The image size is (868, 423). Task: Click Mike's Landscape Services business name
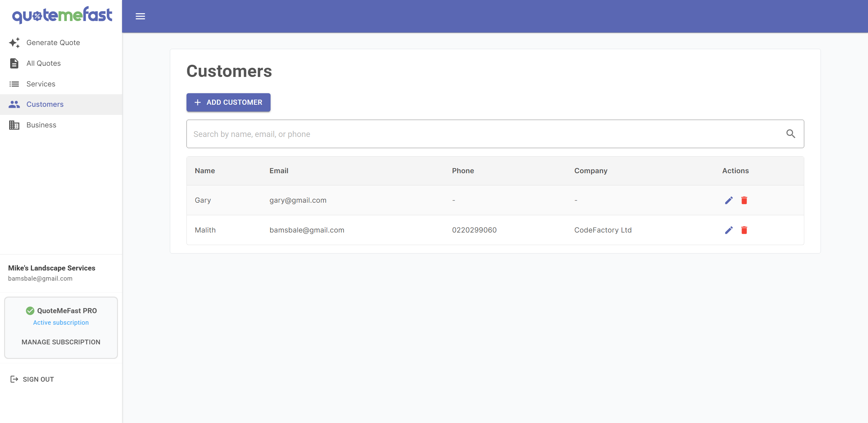click(52, 268)
